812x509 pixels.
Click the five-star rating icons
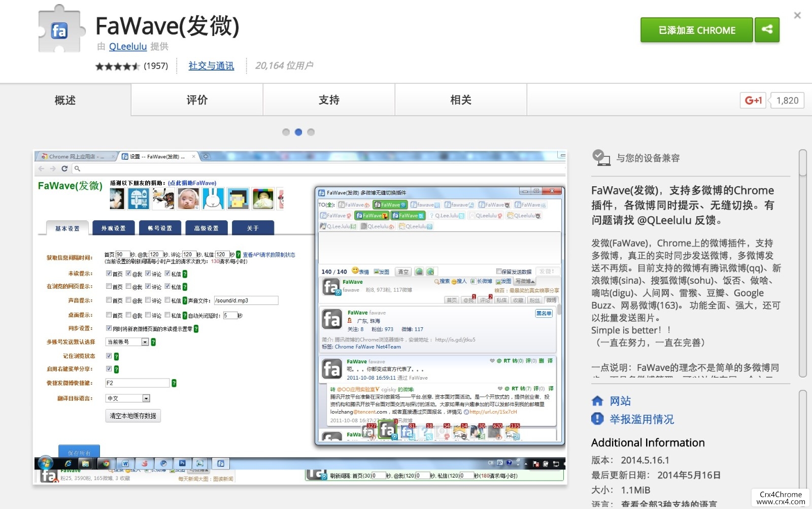tap(117, 66)
